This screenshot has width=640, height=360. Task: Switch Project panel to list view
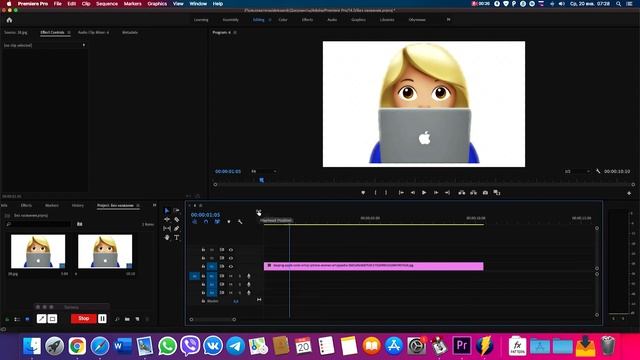point(17,319)
